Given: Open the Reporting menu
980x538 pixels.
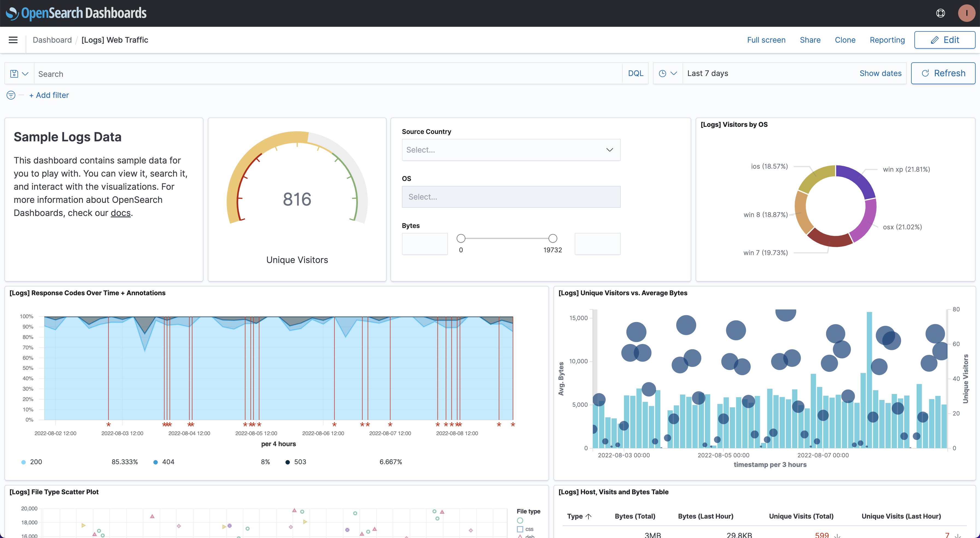Looking at the screenshot, I should pos(887,40).
